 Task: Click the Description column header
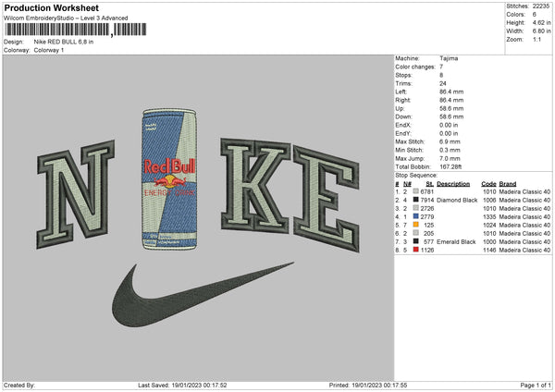[453, 184]
